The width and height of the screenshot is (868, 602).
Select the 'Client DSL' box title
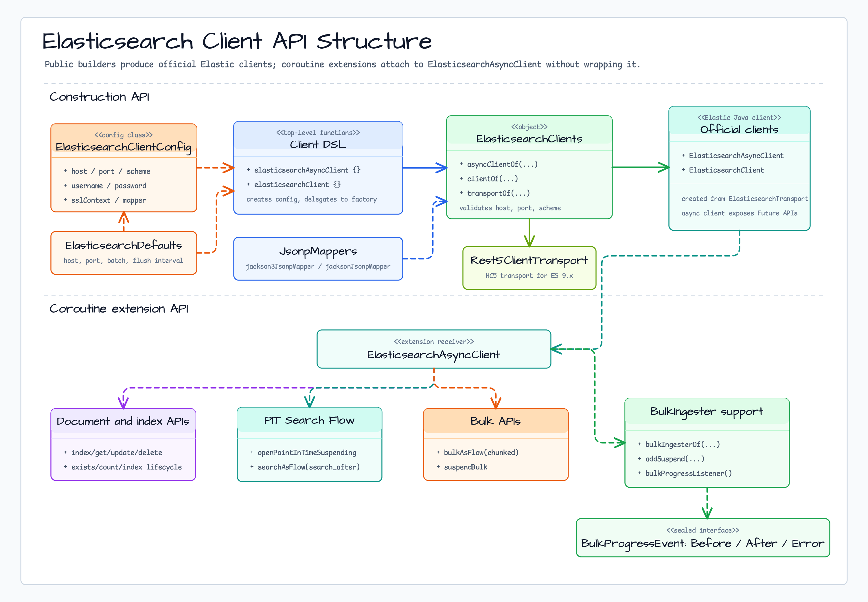[x=318, y=144]
